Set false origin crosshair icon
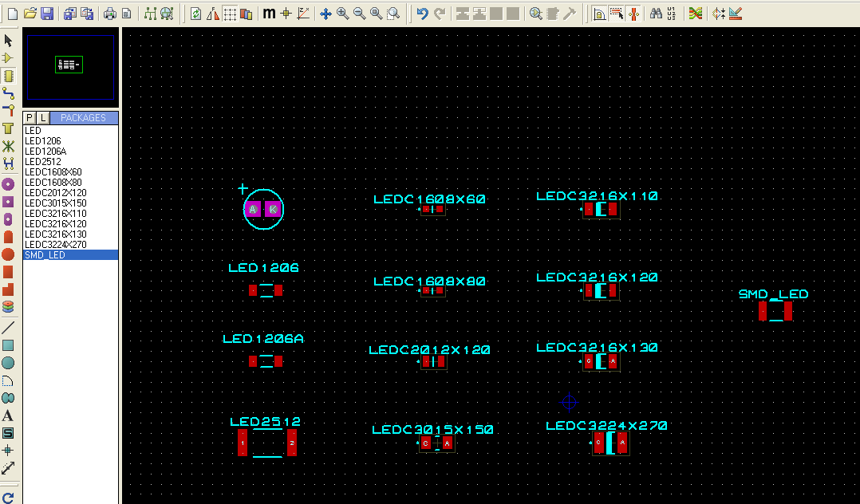The width and height of the screenshot is (860, 504). click(286, 14)
